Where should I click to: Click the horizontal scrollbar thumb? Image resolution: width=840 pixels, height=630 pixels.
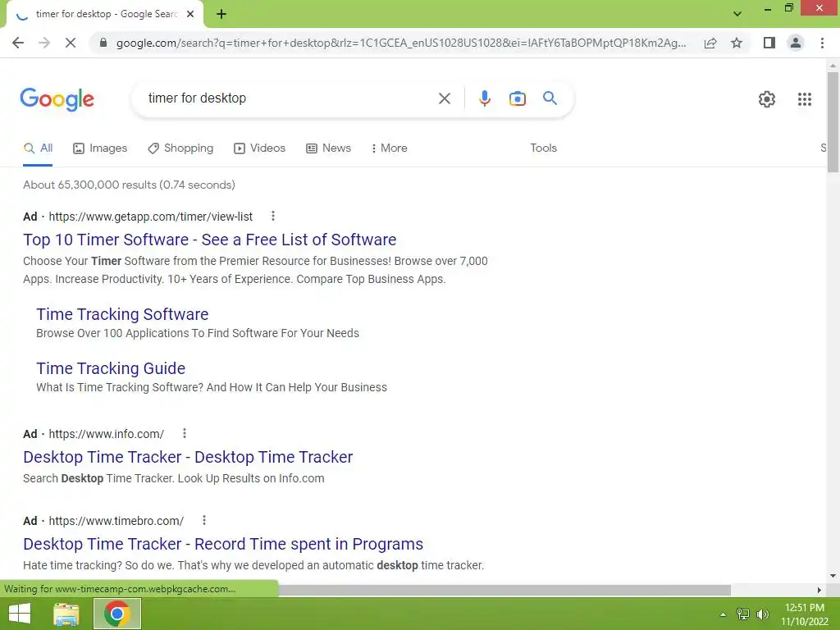(504, 590)
